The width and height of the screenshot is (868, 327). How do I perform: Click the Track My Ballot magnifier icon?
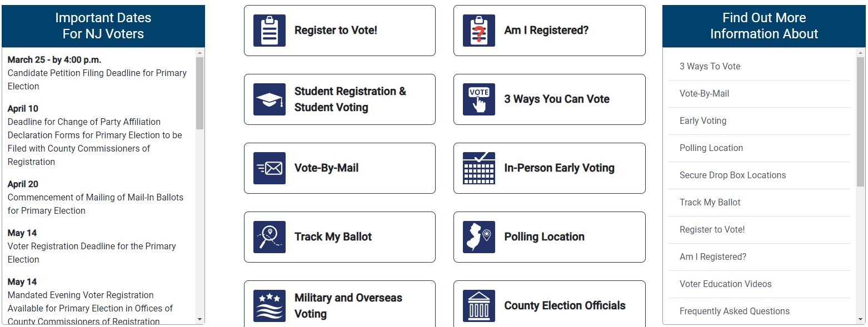pos(270,237)
